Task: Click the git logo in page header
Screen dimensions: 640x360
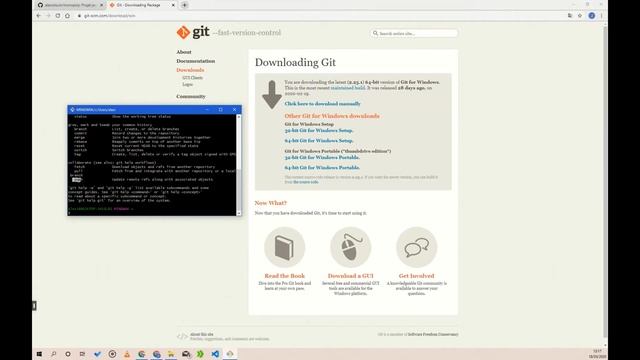Action: coord(193,32)
